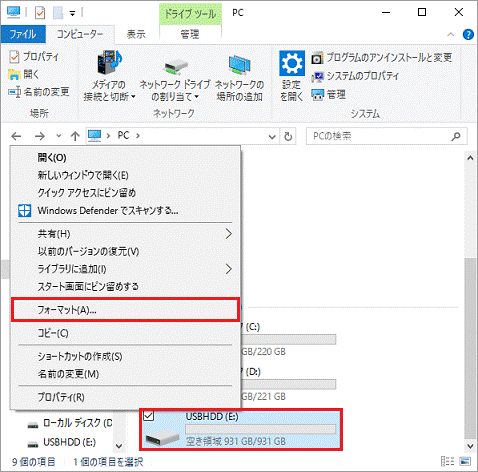Choose クイック アクセスにピン留め
The image size is (478, 472).
tap(125, 193)
